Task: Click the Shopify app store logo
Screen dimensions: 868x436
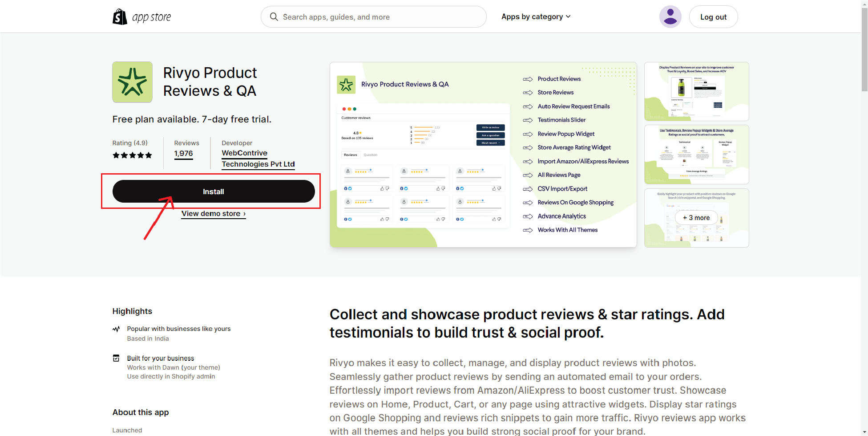Action: (x=141, y=17)
